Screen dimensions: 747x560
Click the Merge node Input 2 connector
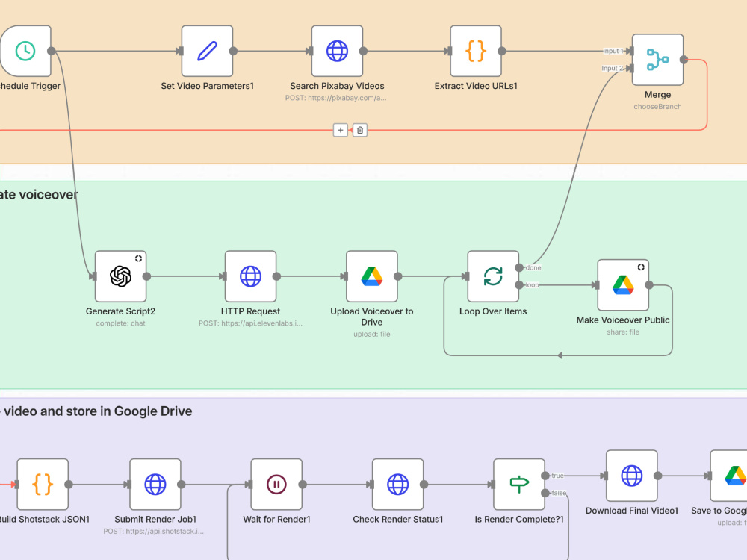pyautogui.click(x=630, y=68)
